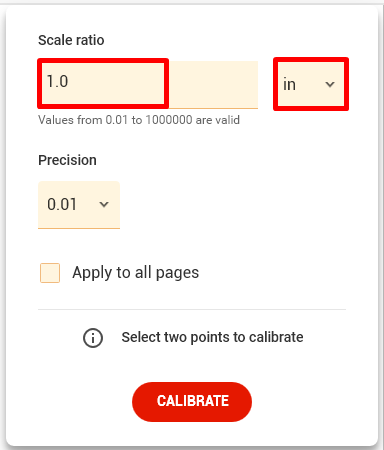Click the 'in' unit text
Image resolution: width=384 pixels, height=450 pixels.
(289, 84)
